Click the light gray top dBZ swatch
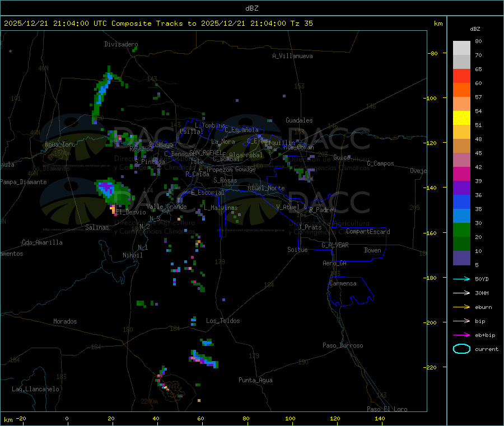The height and width of the screenshot is (426, 504). coord(461,48)
